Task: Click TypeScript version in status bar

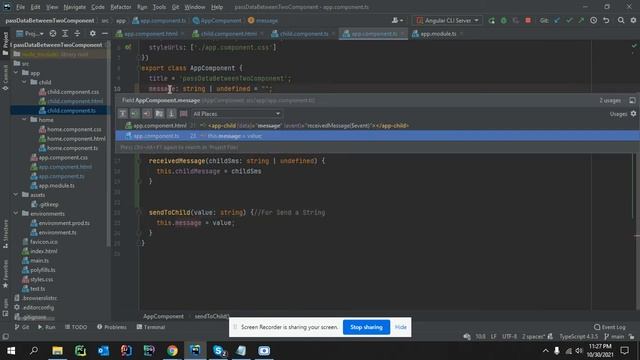Action: pyautogui.click(x=578, y=337)
